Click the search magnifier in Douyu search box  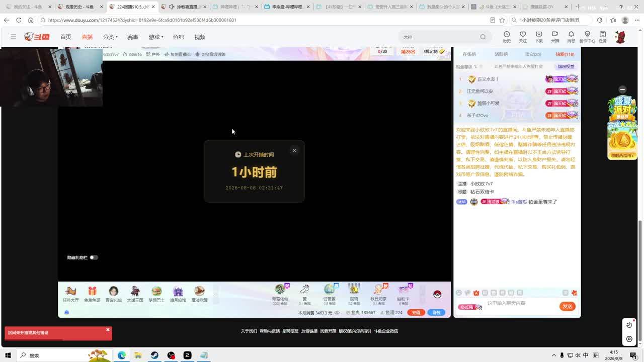pos(483,37)
